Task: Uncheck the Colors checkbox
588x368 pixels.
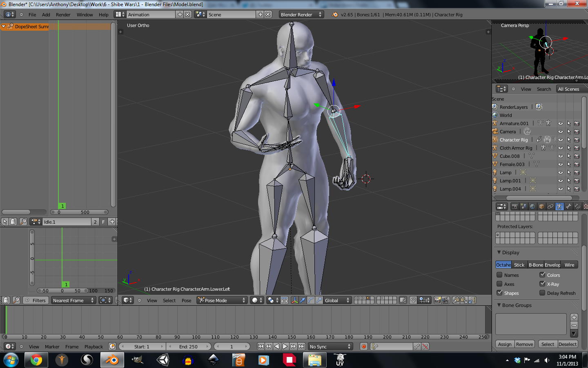Action: click(542, 275)
